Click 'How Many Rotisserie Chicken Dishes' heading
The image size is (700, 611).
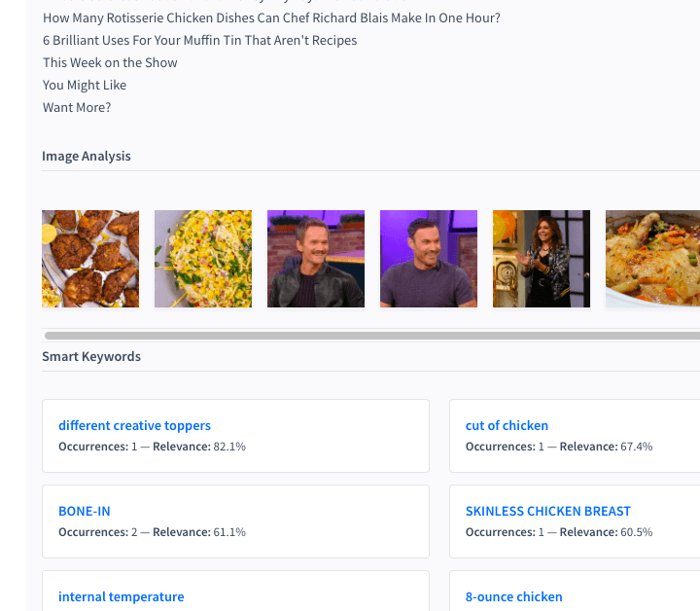(x=271, y=18)
